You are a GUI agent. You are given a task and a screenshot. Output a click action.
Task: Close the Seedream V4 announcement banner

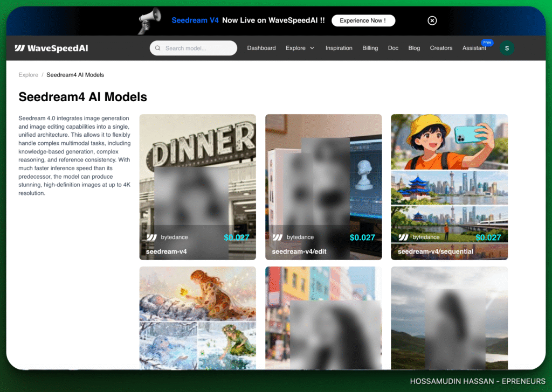click(x=432, y=20)
